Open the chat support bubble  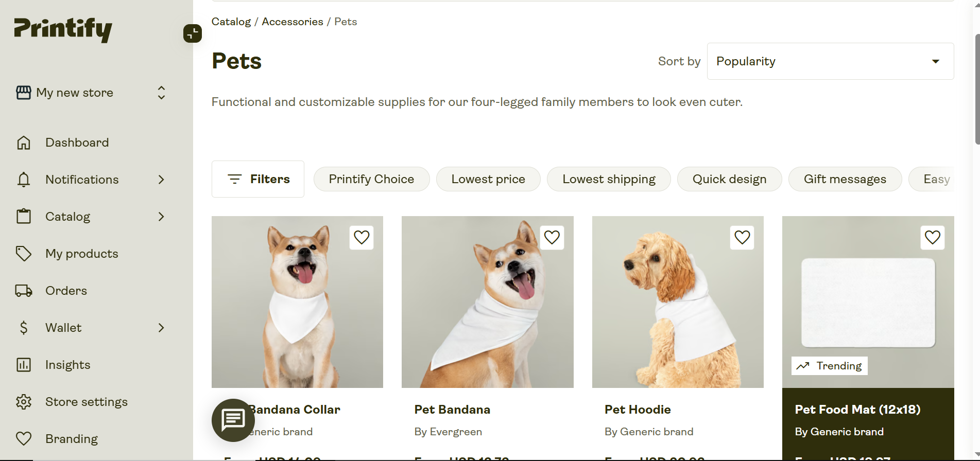[233, 420]
